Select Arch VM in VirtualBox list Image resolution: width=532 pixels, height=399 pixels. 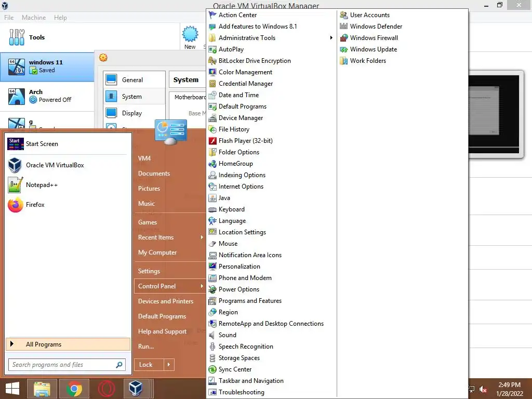pos(47,96)
